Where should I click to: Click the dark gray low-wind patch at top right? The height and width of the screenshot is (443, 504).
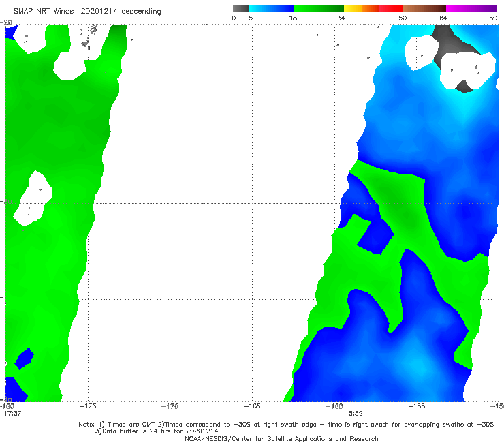448,42
